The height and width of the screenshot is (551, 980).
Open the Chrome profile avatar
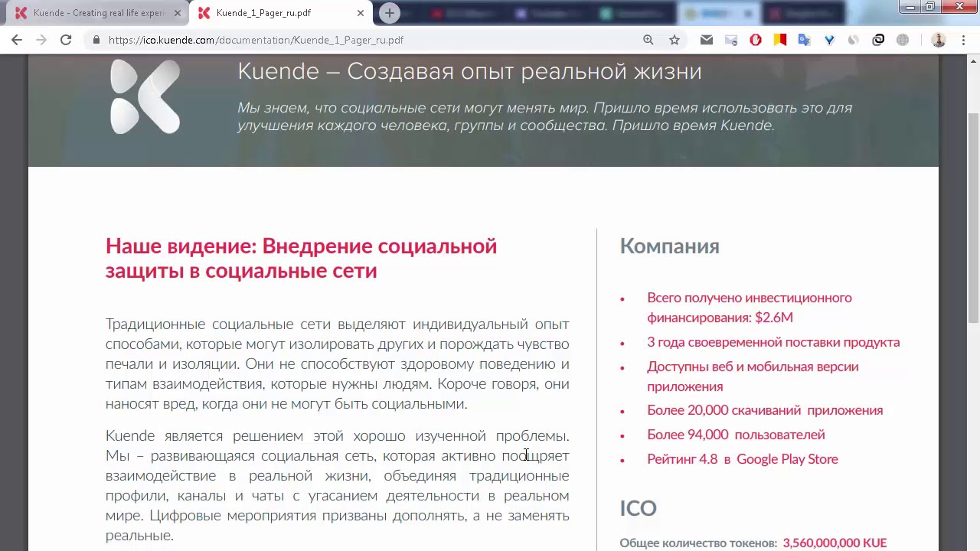(x=939, y=40)
